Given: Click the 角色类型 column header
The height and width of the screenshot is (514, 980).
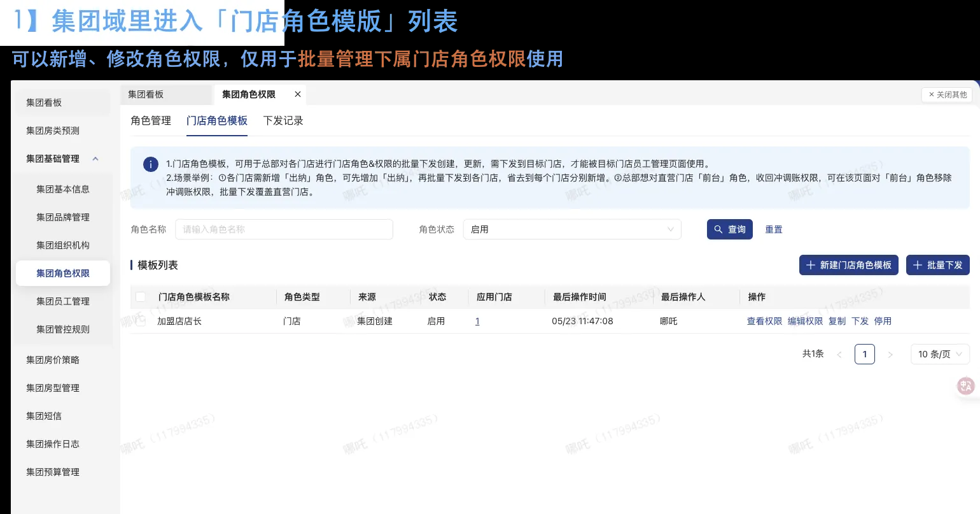Looking at the screenshot, I should click(x=302, y=297).
